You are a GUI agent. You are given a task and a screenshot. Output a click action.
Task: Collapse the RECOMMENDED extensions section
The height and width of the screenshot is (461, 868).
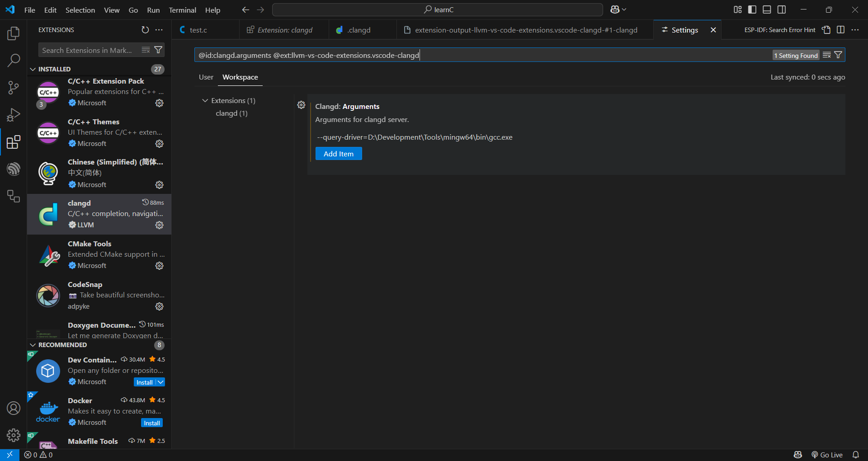tap(33, 345)
